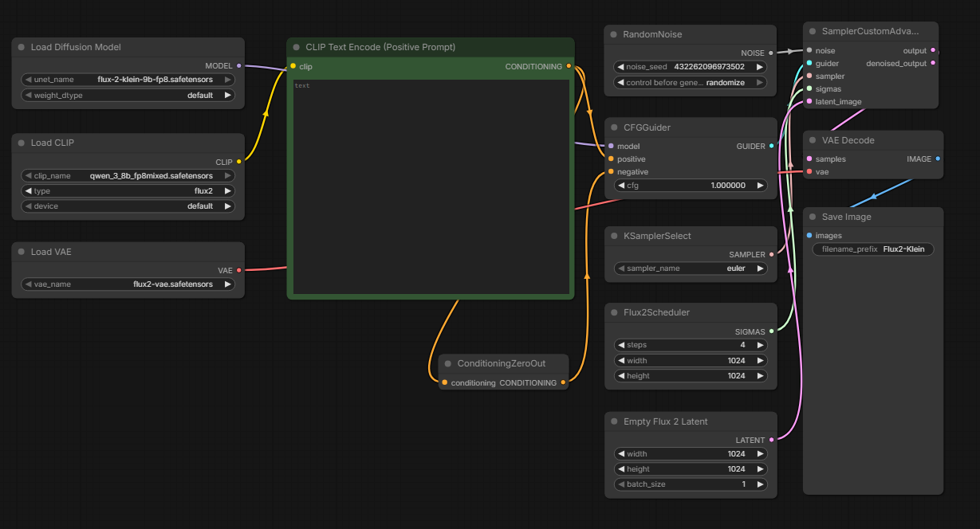This screenshot has width=980, height=529.
Task: Click the LATENT output socket on Empty Flux 2 Latent
Action: [x=771, y=441]
